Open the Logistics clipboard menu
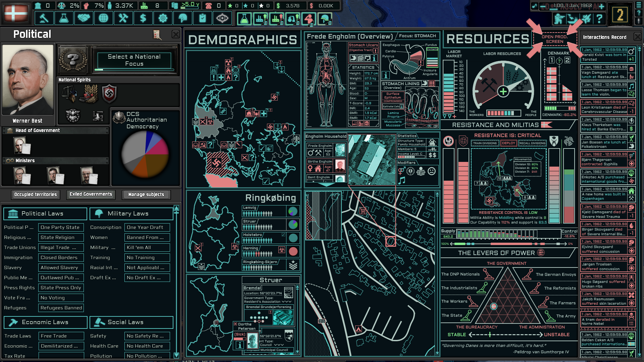 (202, 18)
